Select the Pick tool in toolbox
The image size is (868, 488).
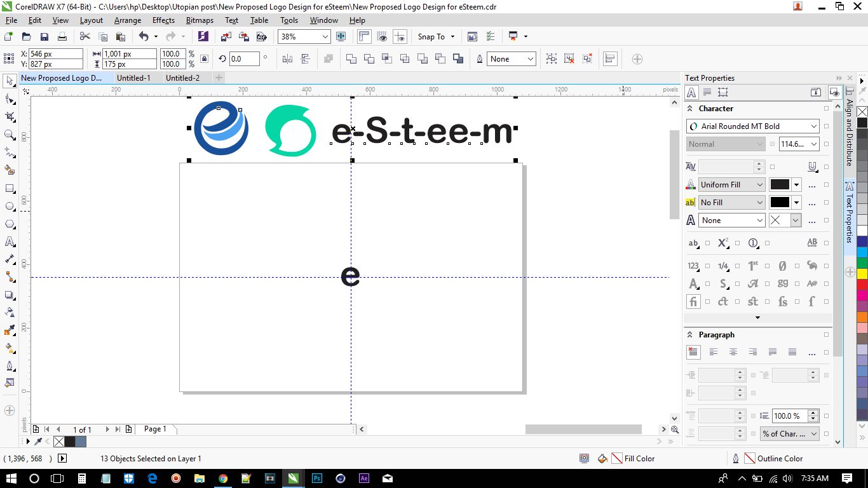[x=10, y=81]
